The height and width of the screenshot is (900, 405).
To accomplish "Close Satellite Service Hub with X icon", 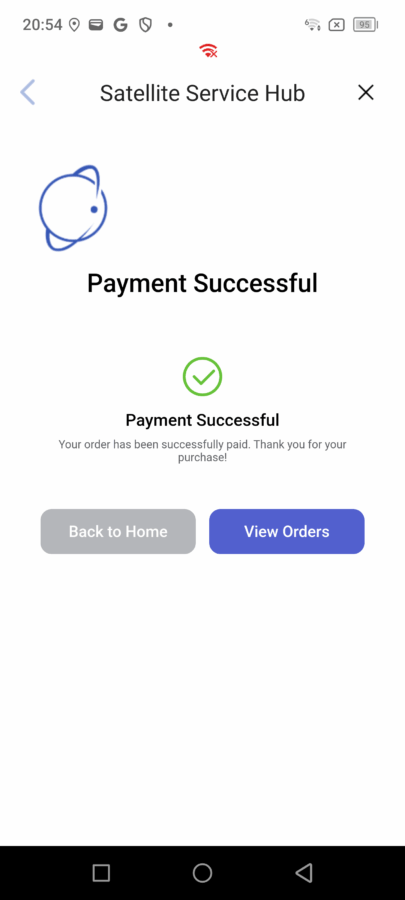I will 365,92.
